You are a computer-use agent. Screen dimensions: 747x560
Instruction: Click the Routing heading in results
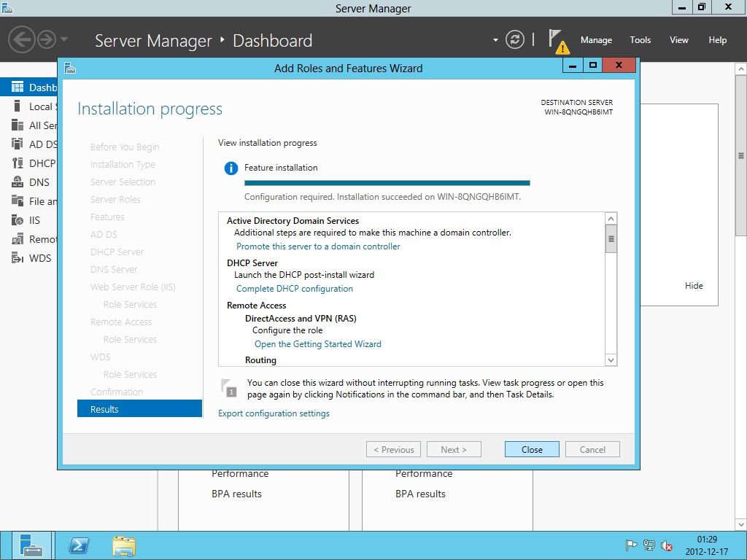(x=260, y=360)
